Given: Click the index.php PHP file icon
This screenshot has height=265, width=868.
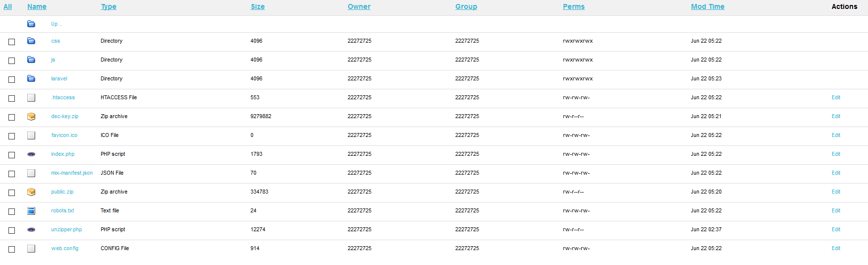Looking at the screenshot, I should pos(31,154).
